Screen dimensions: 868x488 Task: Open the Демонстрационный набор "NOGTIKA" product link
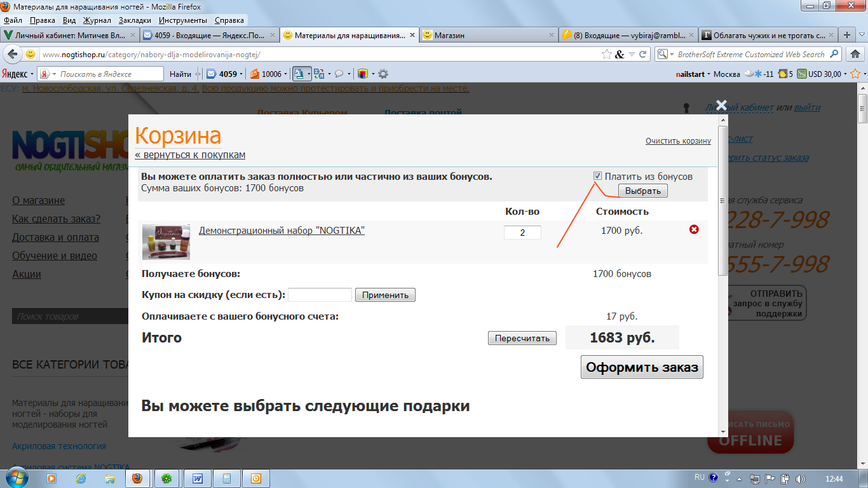[x=281, y=231]
